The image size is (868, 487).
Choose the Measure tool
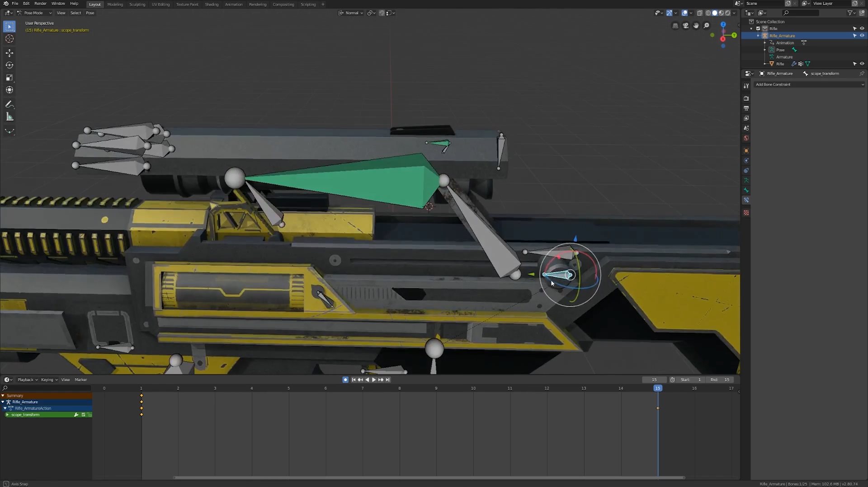[9, 117]
